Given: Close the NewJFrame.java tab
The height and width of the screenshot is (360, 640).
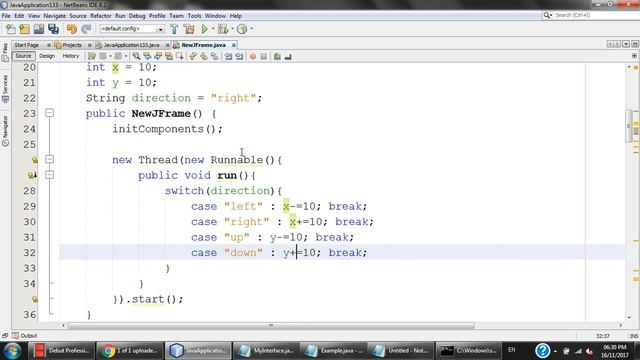Looking at the screenshot, I should (233, 45).
